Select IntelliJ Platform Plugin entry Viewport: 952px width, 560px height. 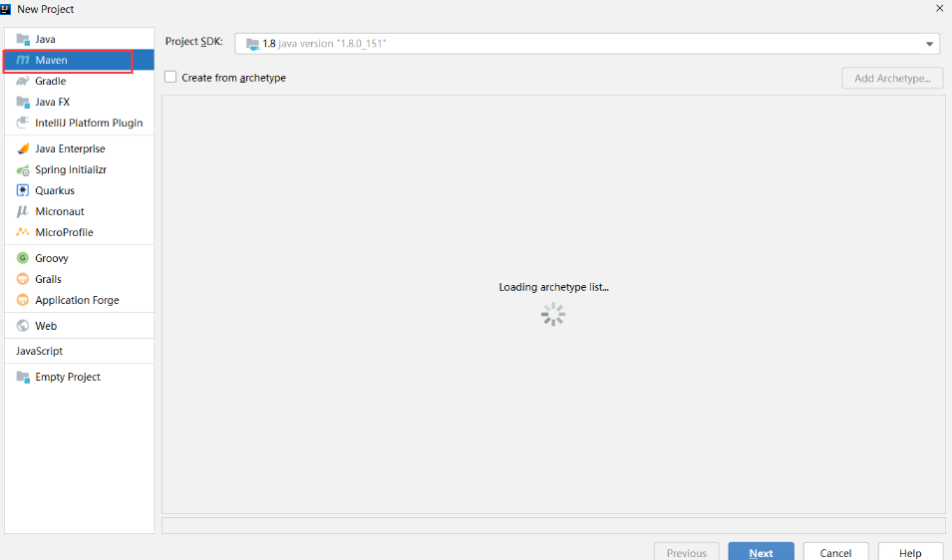point(80,123)
